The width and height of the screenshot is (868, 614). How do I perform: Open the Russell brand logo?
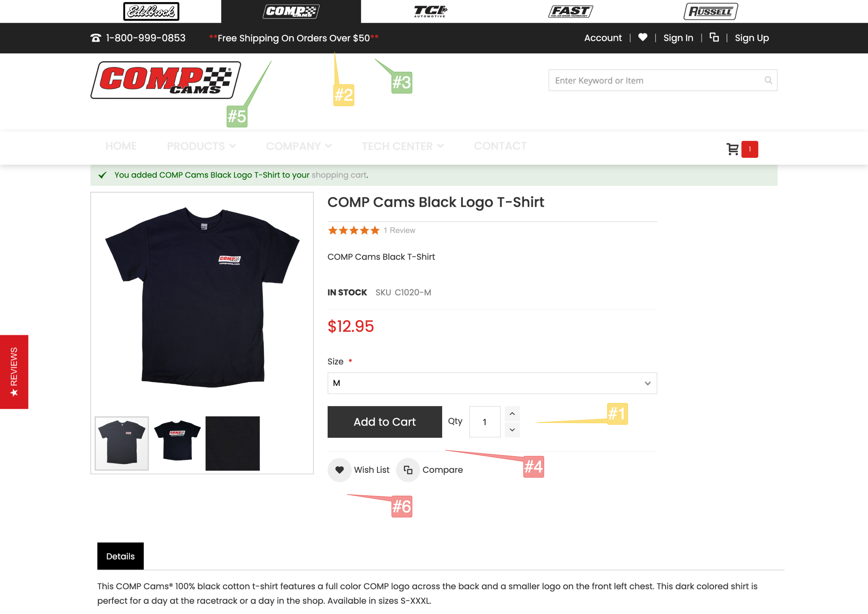click(x=711, y=11)
